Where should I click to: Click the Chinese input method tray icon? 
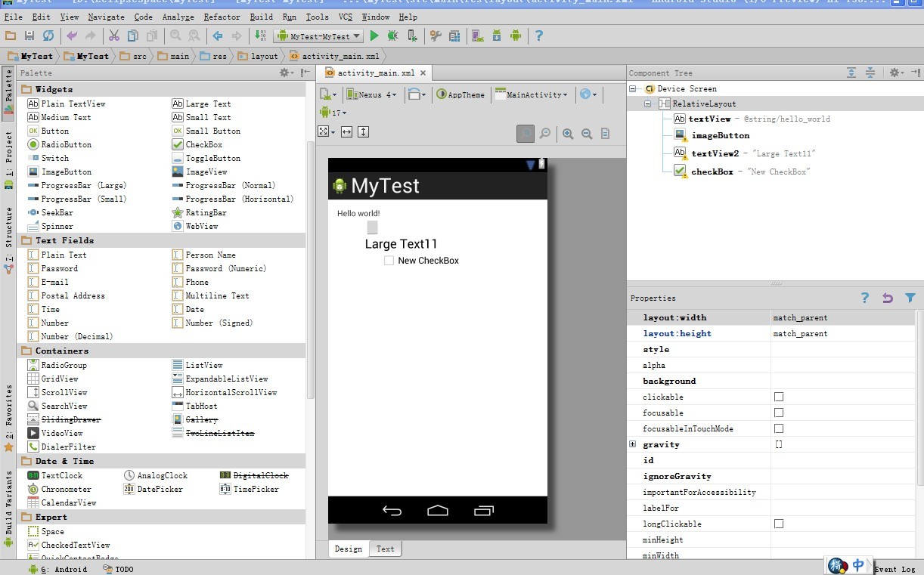click(x=858, y=564)
